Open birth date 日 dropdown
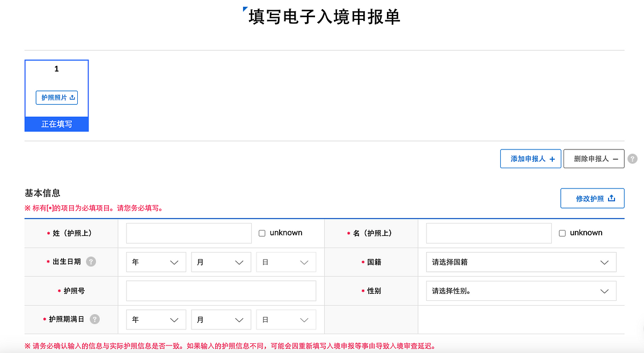Image resolution: width=644 pixels, height=353 pixels. (x=286, y=262)
